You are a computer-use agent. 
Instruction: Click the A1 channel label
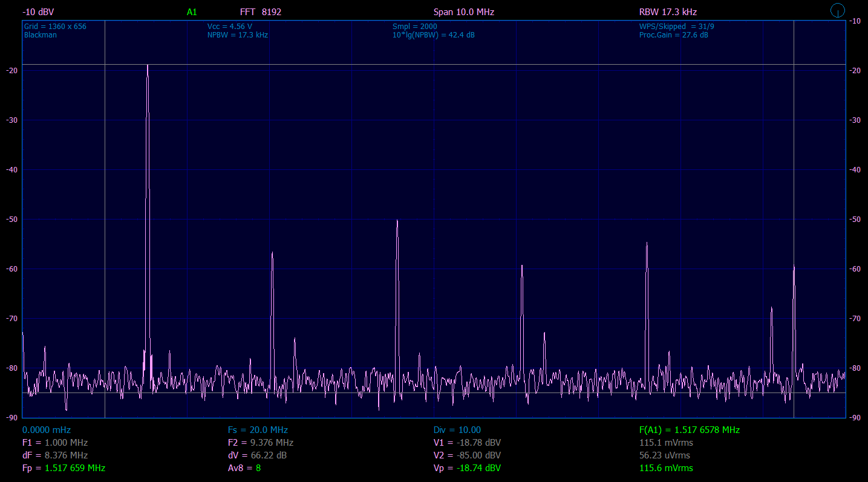[192, 12]
